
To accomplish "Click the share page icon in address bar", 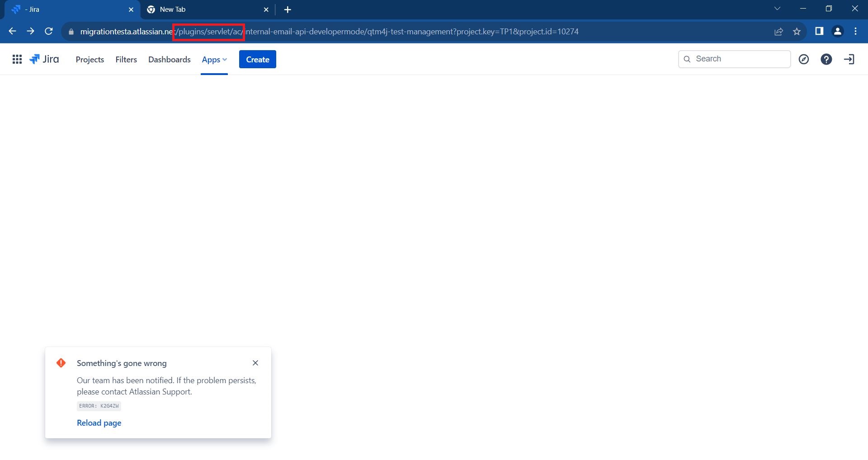I will (778, 32).
